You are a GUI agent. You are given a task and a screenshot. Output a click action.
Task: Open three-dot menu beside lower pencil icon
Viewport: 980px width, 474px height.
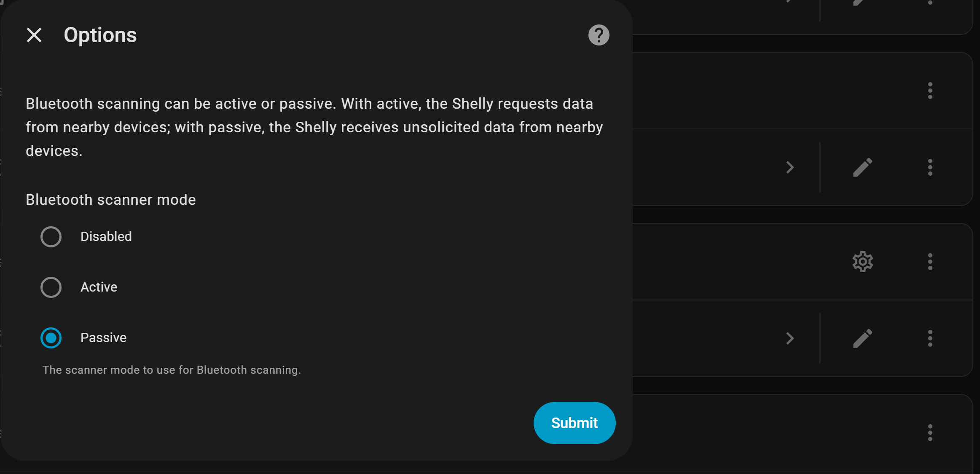[x=930, y=338]
